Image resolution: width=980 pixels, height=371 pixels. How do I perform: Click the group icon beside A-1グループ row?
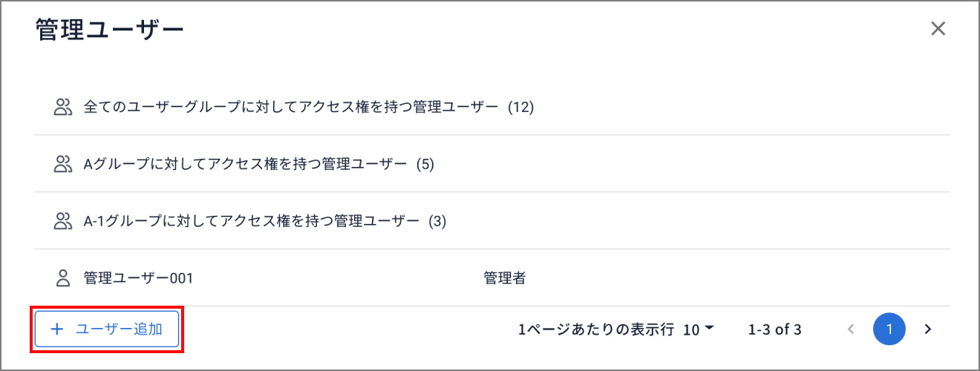(62, 220)
